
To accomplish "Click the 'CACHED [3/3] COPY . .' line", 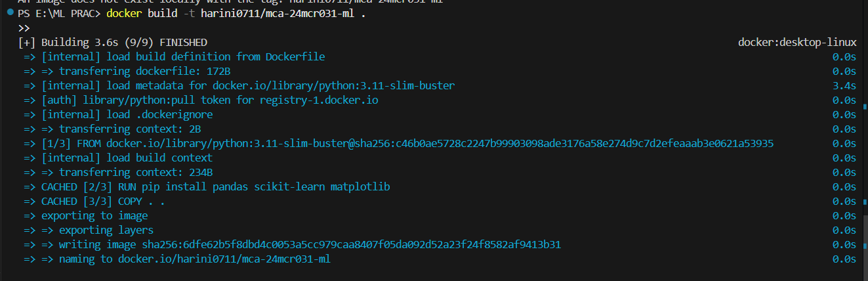I will 103,202.
